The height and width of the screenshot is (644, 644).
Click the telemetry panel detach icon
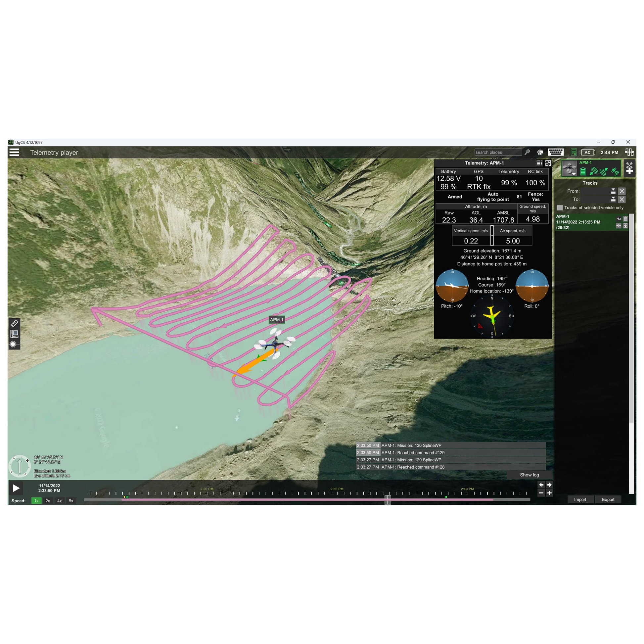click(548, 163)
